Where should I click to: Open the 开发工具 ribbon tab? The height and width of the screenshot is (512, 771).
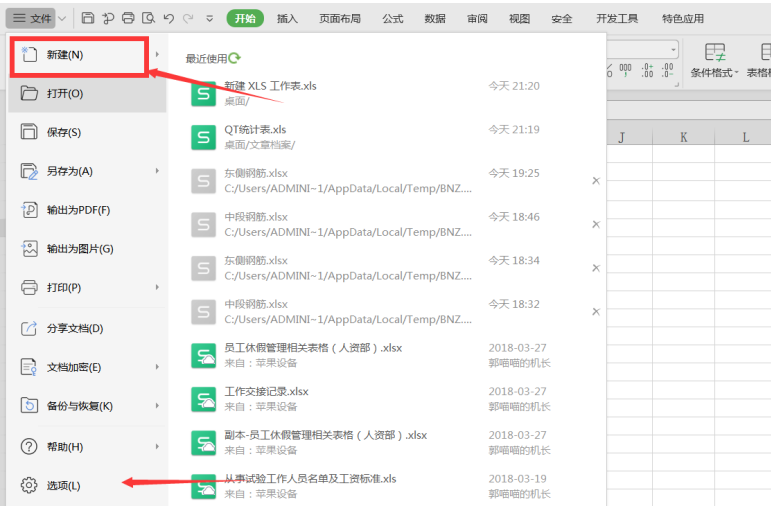[x=617, y=19]
